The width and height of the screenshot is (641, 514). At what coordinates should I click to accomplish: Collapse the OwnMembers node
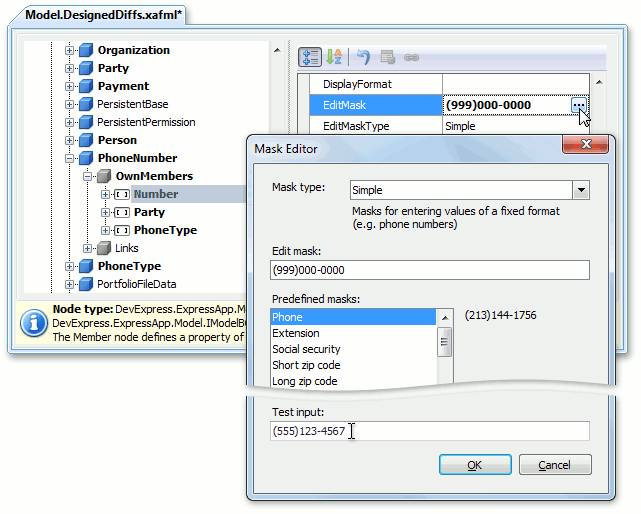point(87,176)
